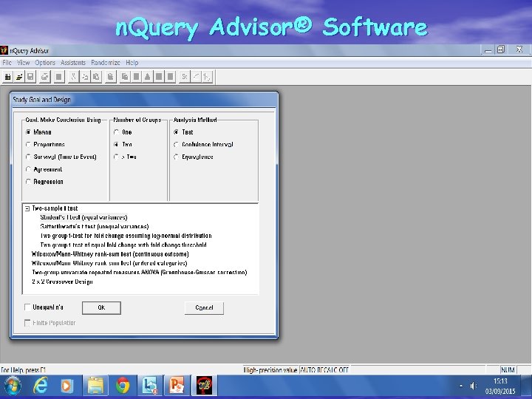Open the View menu

pos(24,63)
